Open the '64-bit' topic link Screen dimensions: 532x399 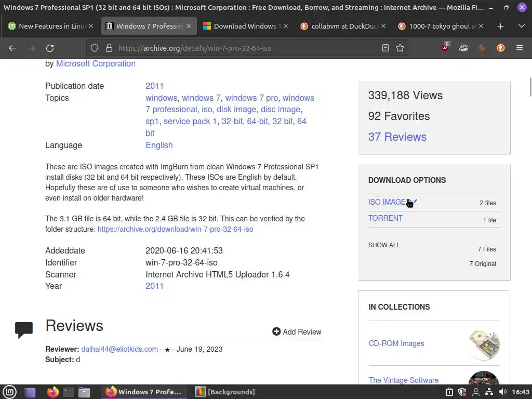tap(257, 121)
